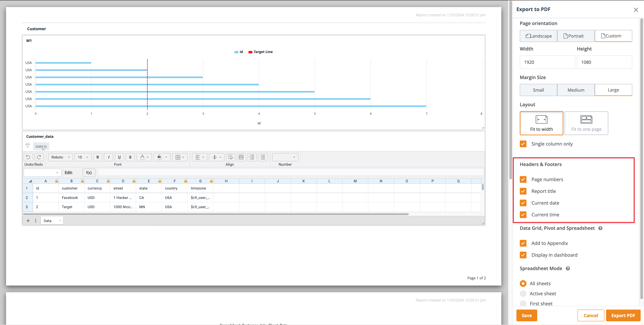Screen dimensions: 644x325
Task: Click the Undo icon in spreadsheet toolbar
Action: (28, 157)
